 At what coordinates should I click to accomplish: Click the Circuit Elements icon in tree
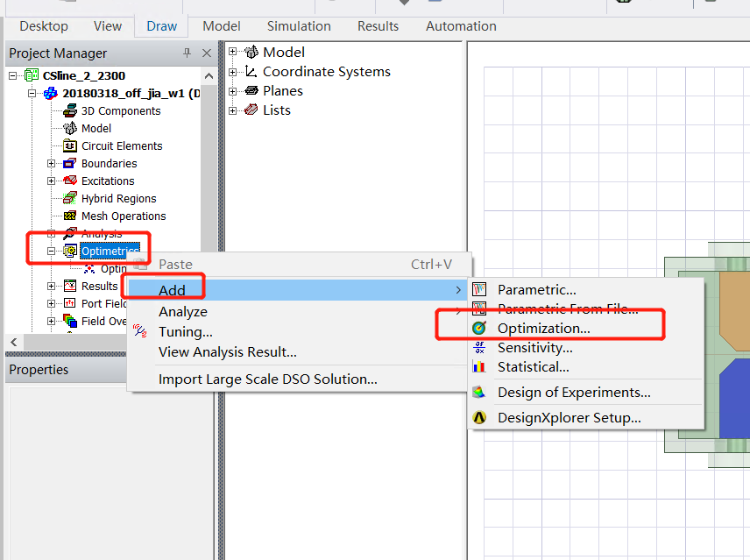pyautogui.click(x=70, y=146)
